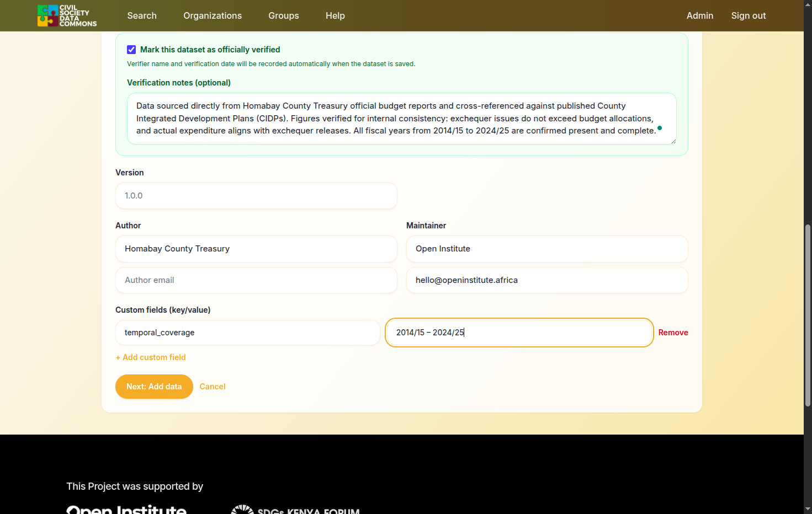
Task: Click the green indicator dot in notes box
Action: [660, 128]
